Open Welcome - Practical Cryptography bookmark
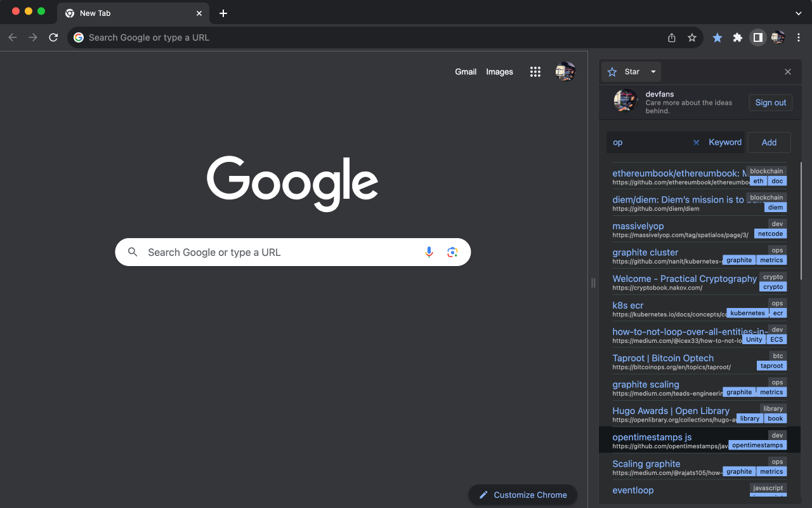 [x=684, y=279]
